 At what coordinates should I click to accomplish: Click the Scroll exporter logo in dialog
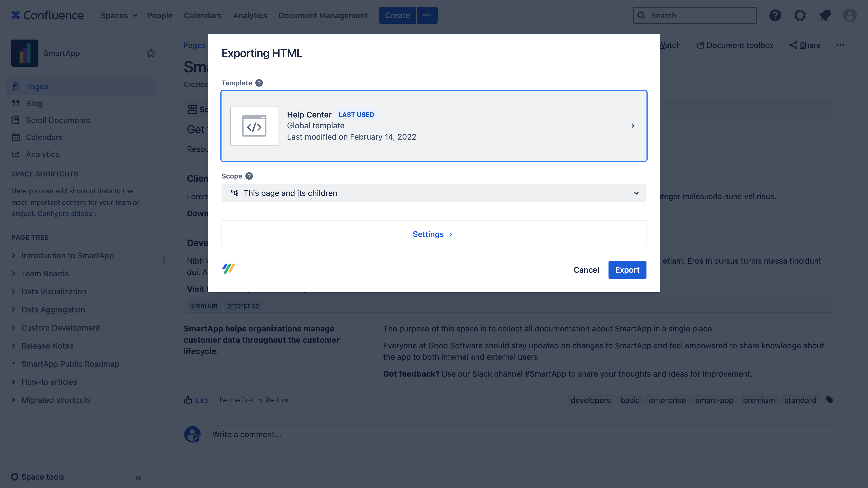[x=228, y=268]
